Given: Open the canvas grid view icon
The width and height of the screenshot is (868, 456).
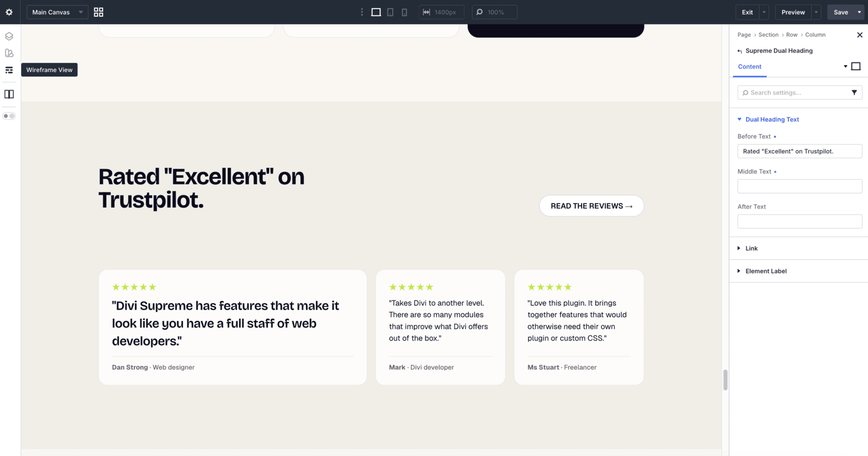Looking at the screenshot, I should (98, 12).
